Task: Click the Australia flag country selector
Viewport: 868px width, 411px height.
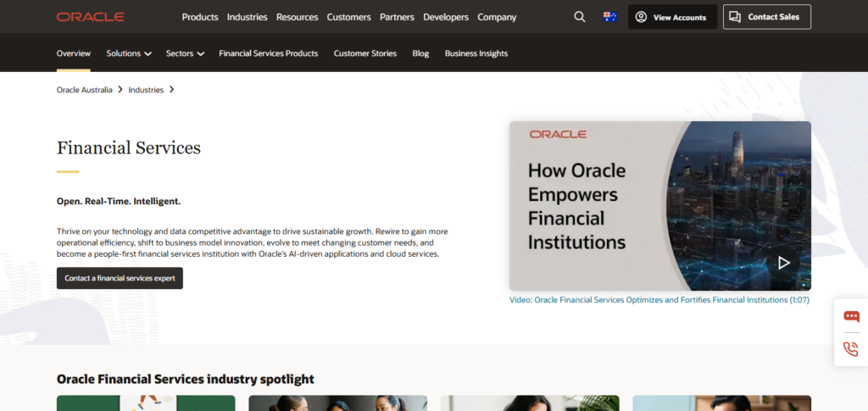Action: (x=610, y=17)
